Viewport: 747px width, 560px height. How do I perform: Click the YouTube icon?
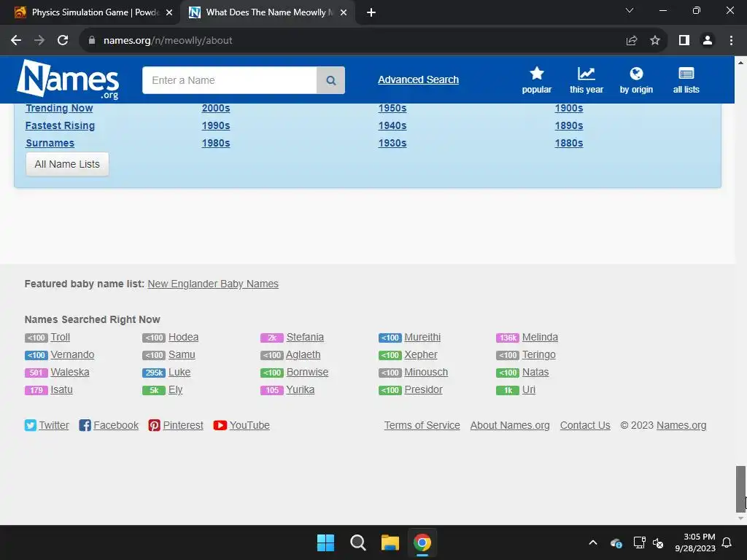tap(220, 425)
